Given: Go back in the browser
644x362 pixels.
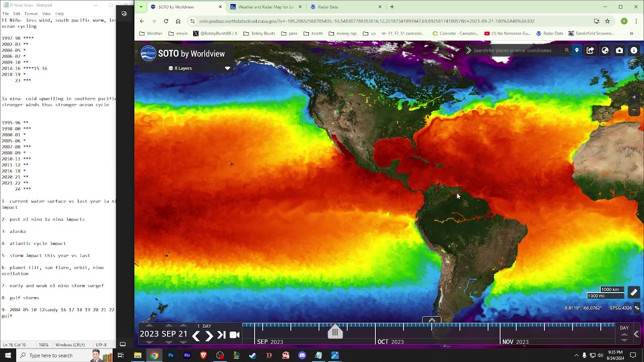Looking at the screenshot, I should tap(142, 21).
